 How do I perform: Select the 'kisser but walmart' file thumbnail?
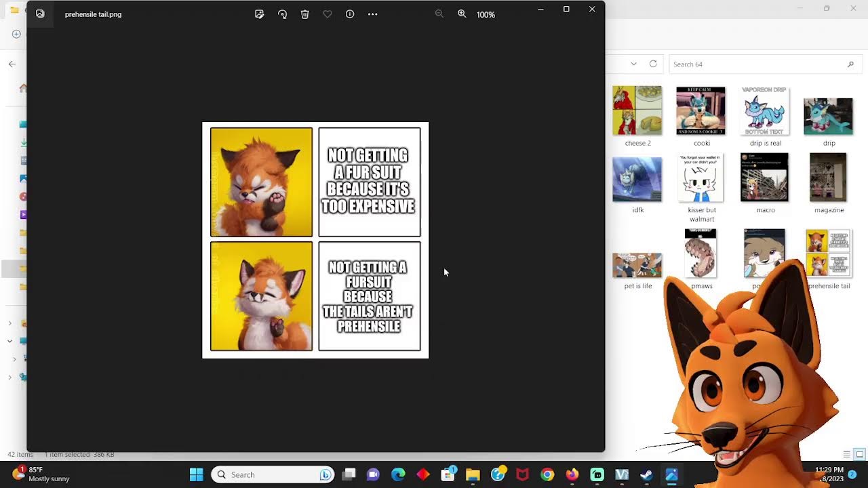click(x=701, y=178)
